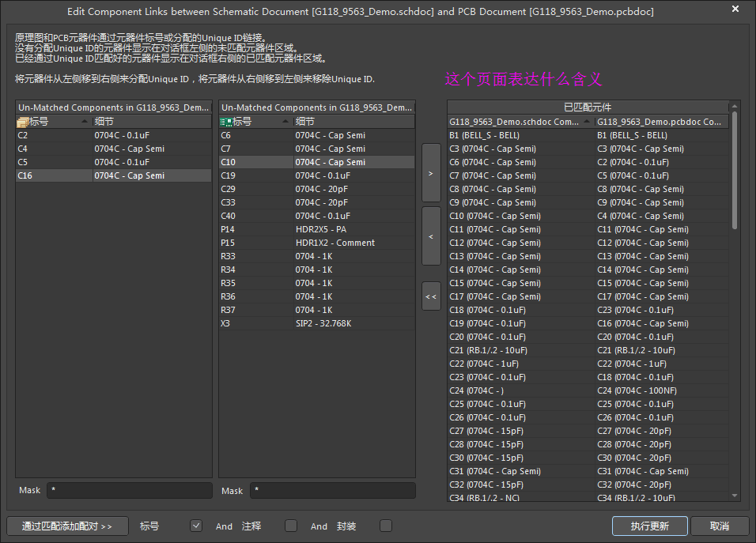Click the PCB document icon beside 标号
Image resolution: width=756 pixels, height=543 pixels.
226,122
